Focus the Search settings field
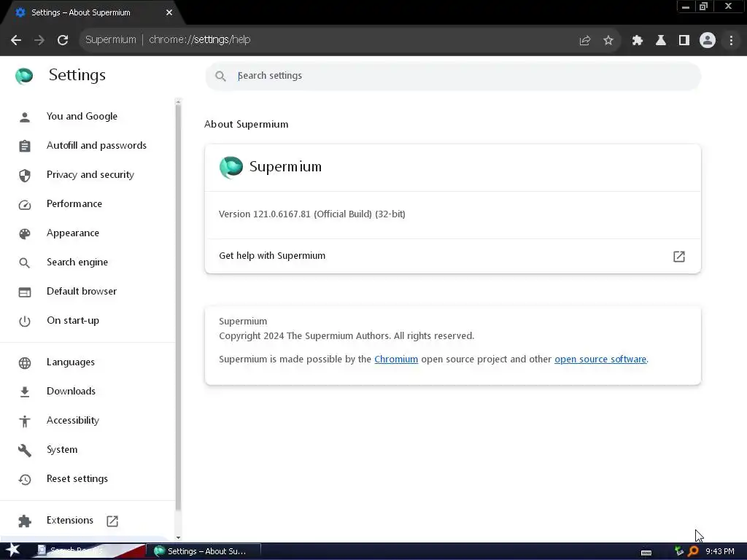Screen dimensions: 747x560 [x=452, y=76]
